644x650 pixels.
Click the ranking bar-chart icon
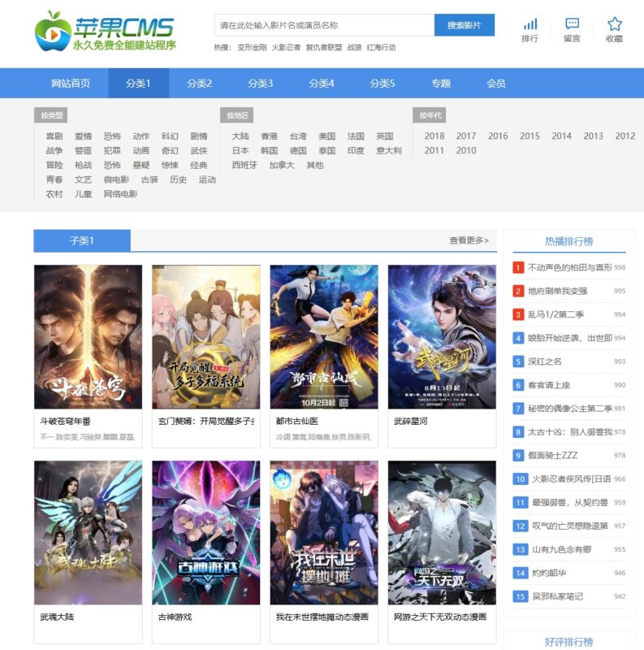pos(529,24)
